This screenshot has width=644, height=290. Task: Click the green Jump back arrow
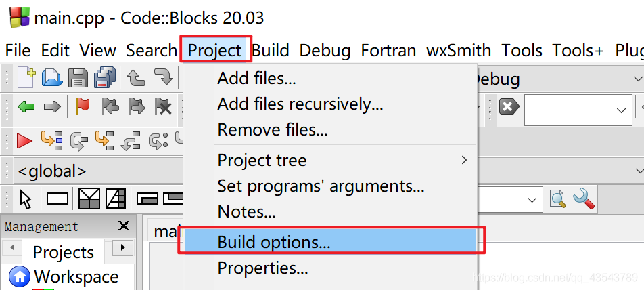tap(26, 107)
